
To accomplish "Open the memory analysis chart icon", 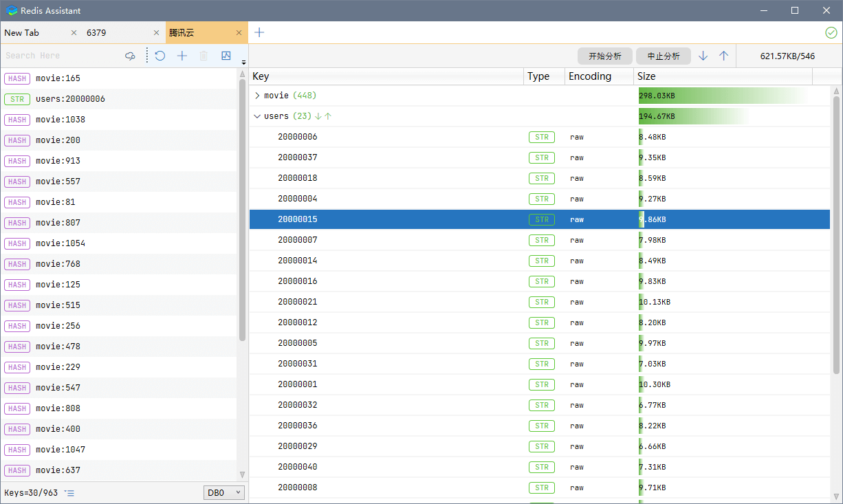I will pyautogui.click(x=226, y=56).
